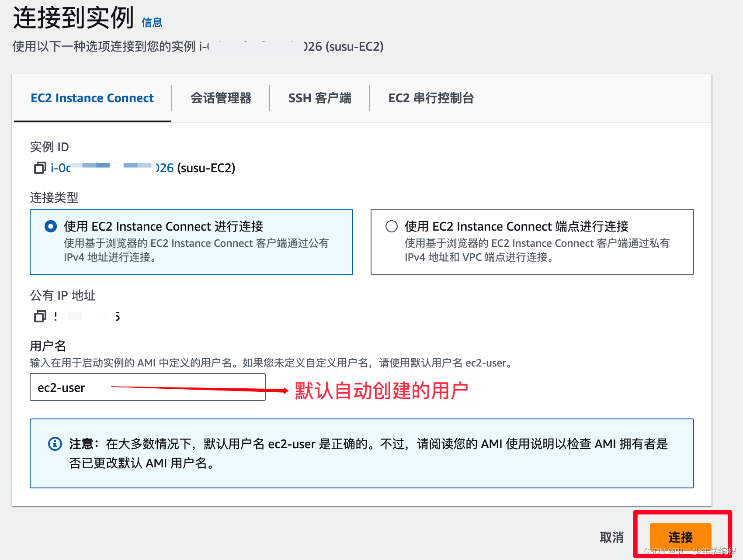Open the SSH 客户端 tab
Image resolution: width=743 pixels, height=560 pixels.
click(319, 98)
